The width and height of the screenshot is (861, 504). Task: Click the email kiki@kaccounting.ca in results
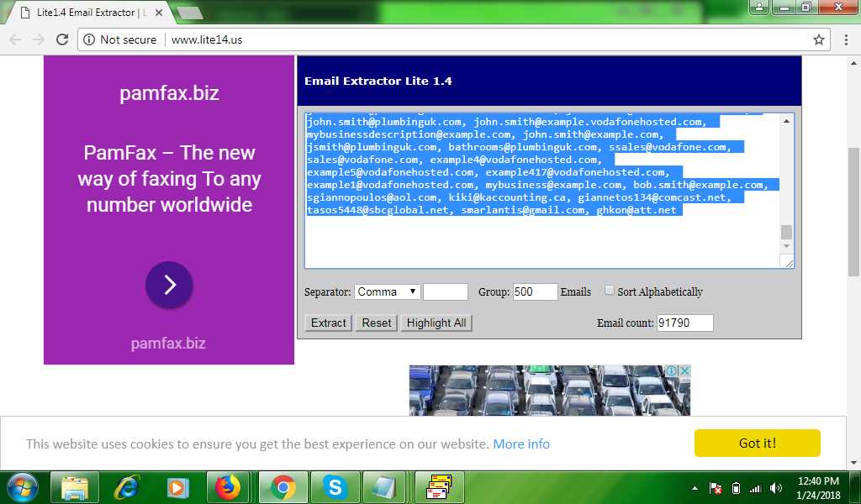click(x=508, y=197)
